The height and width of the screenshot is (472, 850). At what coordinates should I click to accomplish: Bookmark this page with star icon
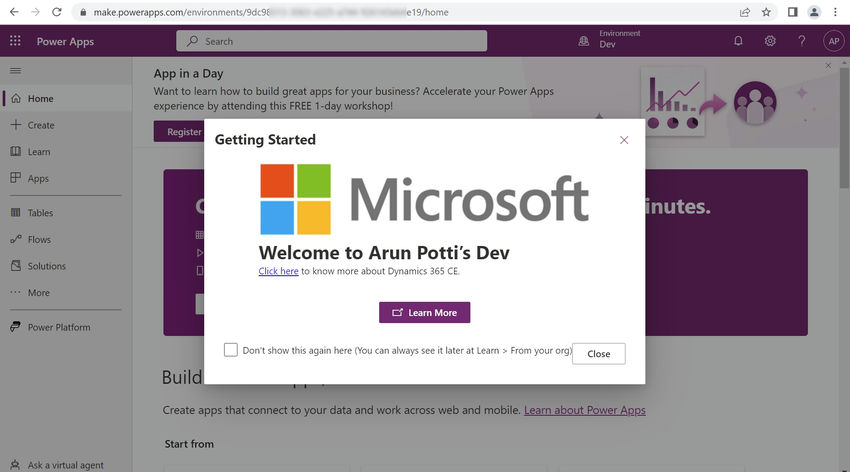765,12
